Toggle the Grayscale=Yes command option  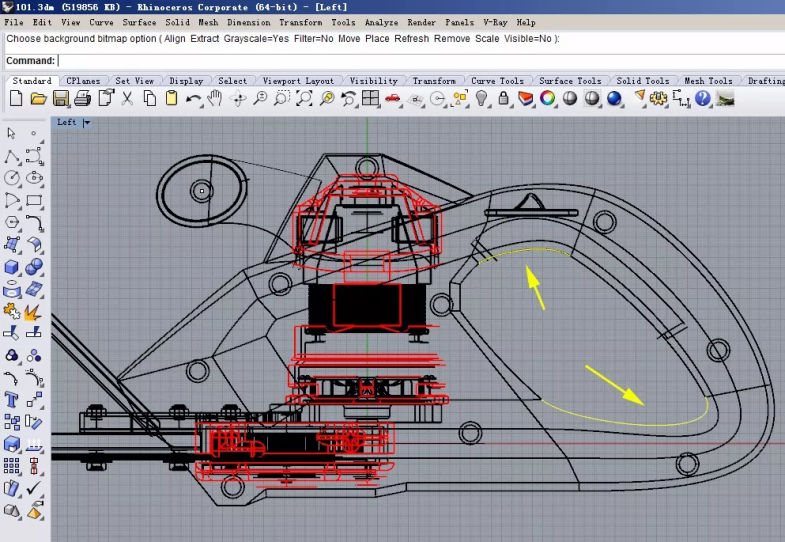[x=255, y=39]
